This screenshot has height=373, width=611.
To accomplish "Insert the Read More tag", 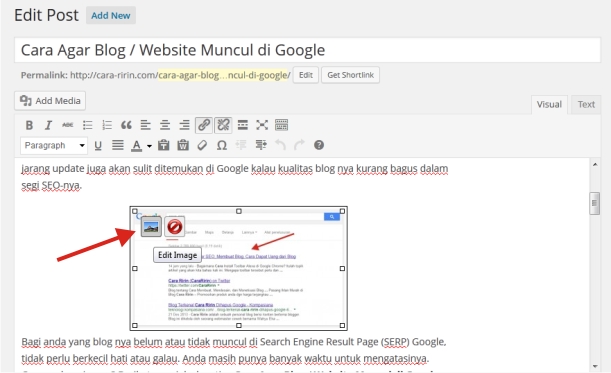I will pos(243,125).
